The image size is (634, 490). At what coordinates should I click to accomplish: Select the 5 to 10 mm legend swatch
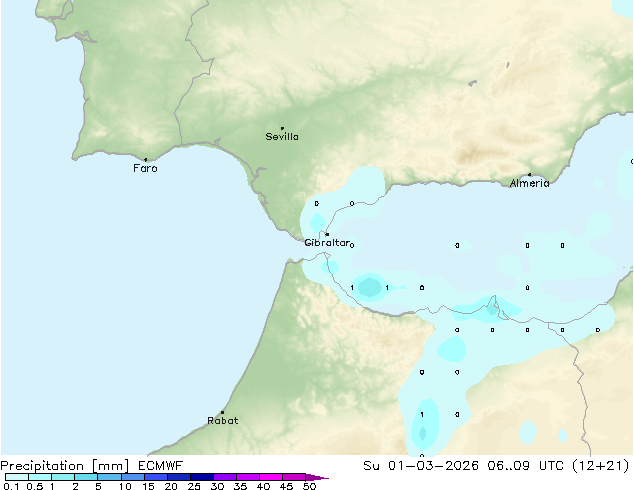point(109,477)
